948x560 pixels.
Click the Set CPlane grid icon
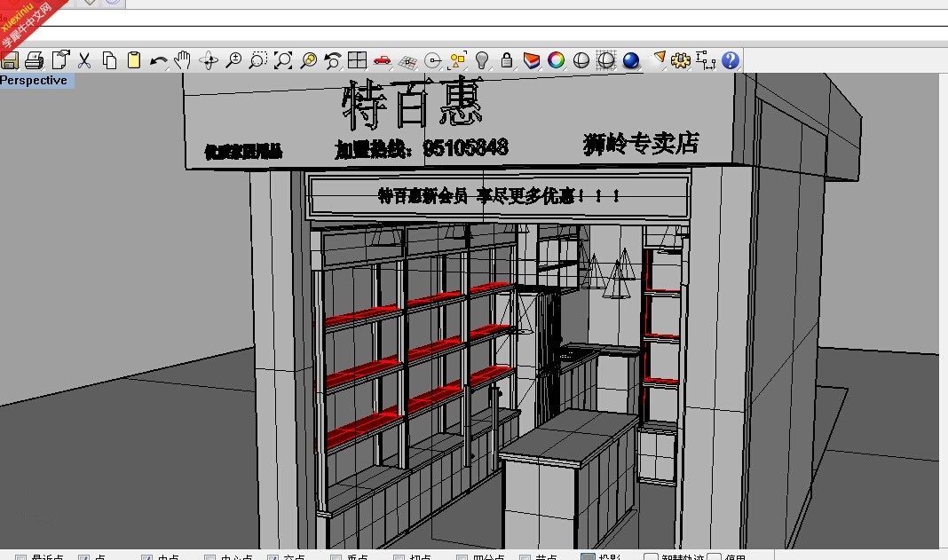407,60
